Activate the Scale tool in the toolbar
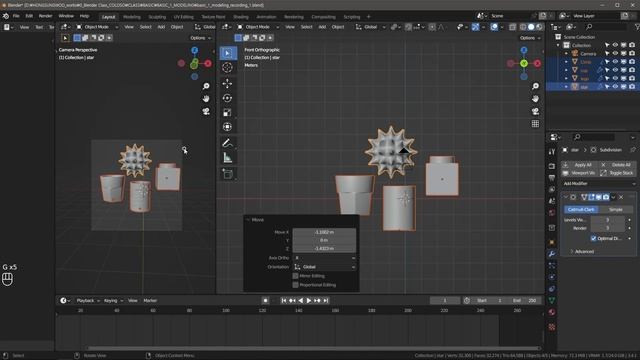This screenshot has width=640, height=360. [x=227, y=113]
